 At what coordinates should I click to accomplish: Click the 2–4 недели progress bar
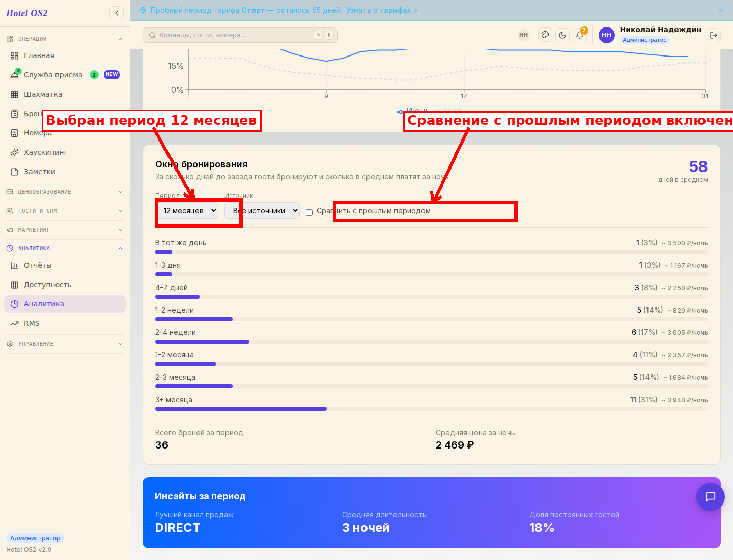point(432,342)
